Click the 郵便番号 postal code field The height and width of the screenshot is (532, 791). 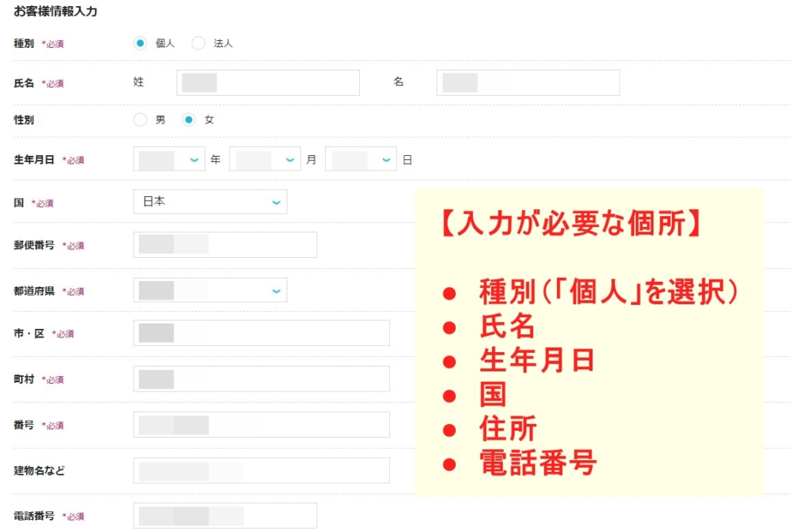tap(225, 245)
